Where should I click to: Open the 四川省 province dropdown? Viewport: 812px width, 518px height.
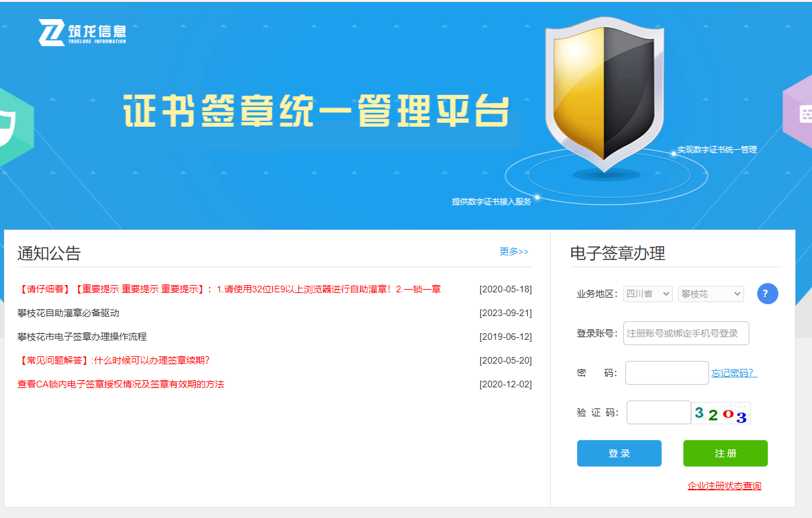(647, 294)
